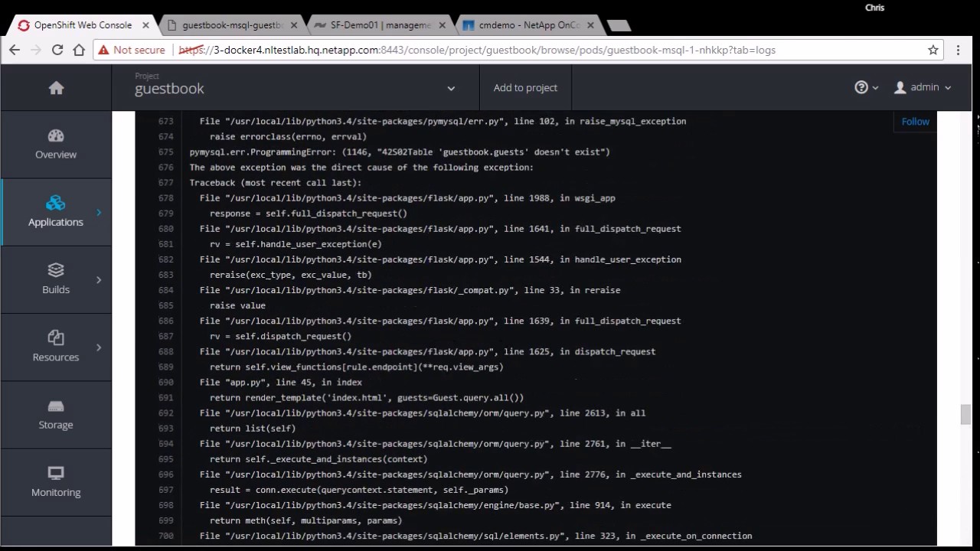
Task: Click the page vertical scrollbar thumb
Action: click(x=965, y=414)
